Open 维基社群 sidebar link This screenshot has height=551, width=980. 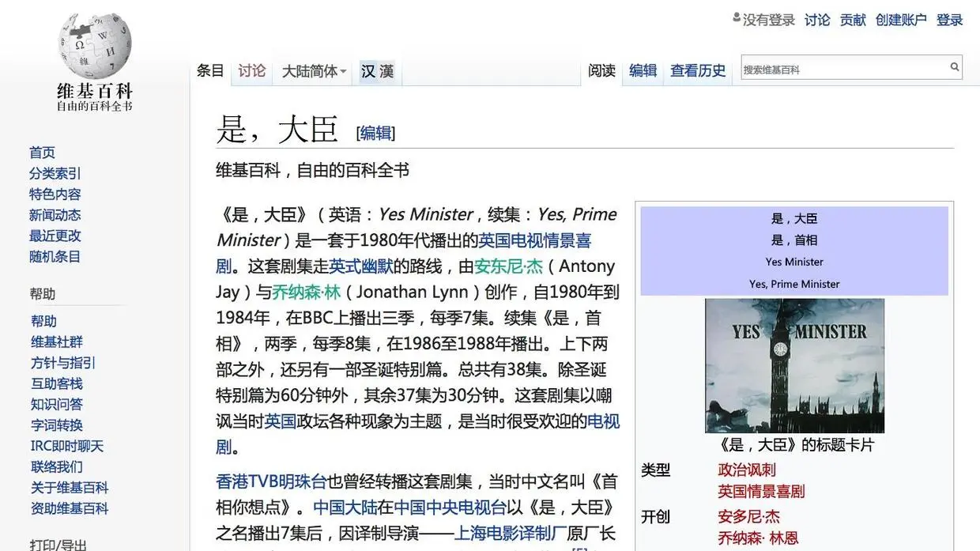click(56, 342)
